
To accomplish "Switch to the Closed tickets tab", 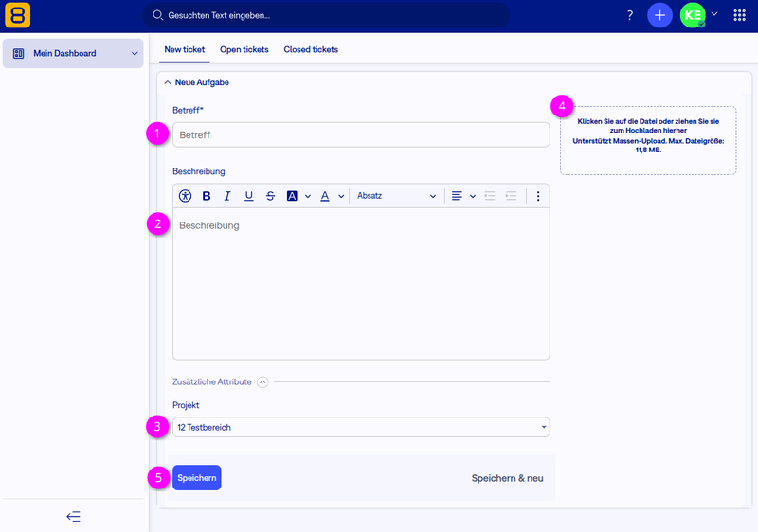I will tap(311, 50).
